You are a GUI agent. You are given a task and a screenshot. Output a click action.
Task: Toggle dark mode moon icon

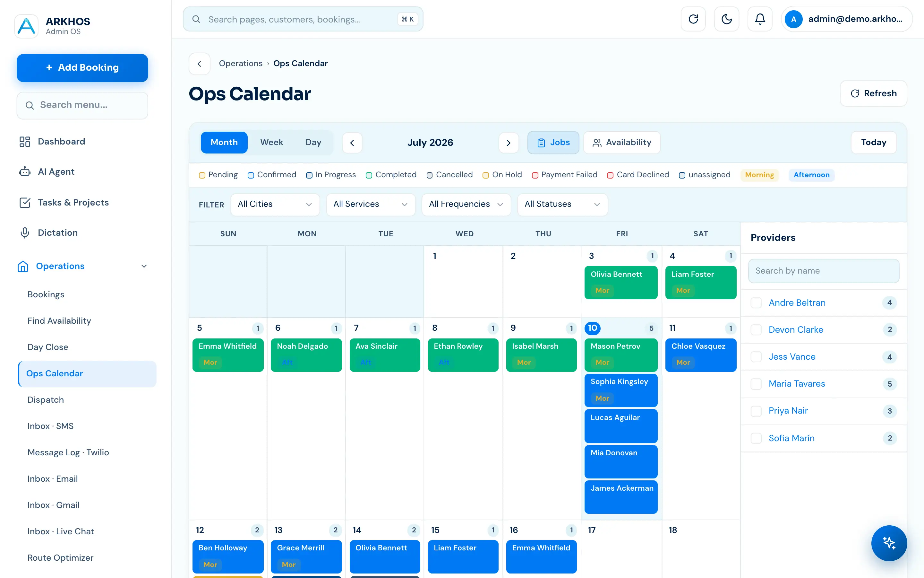[727, 19]
